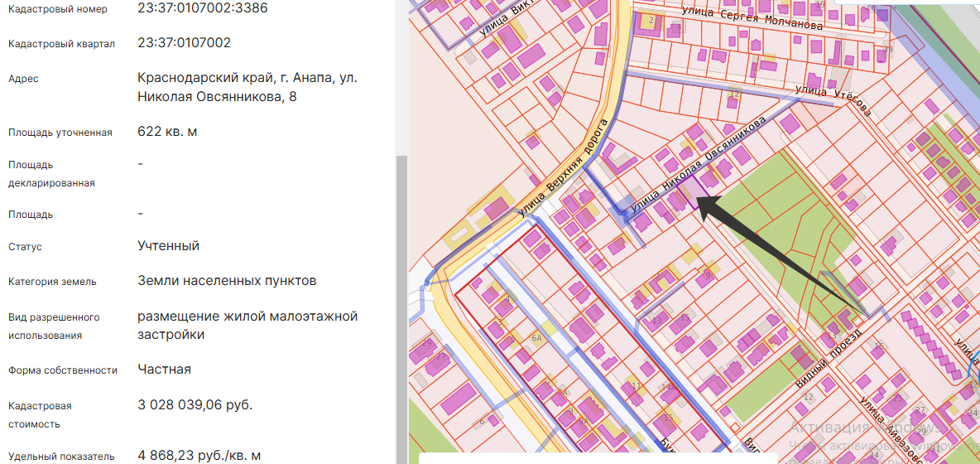Click the address text Краснодарский край, г. Анапа
The width and height of the screenshot is (980, 464).
pos(247,78)
